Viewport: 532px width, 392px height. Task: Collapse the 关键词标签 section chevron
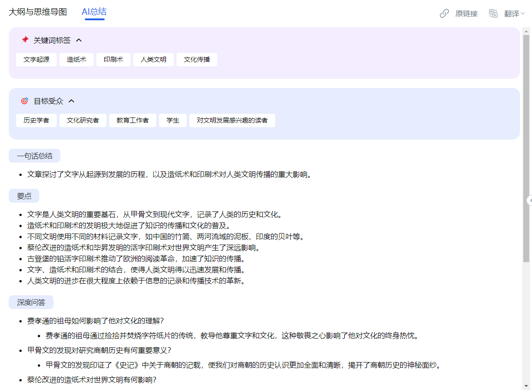click(x=79, y=40)
